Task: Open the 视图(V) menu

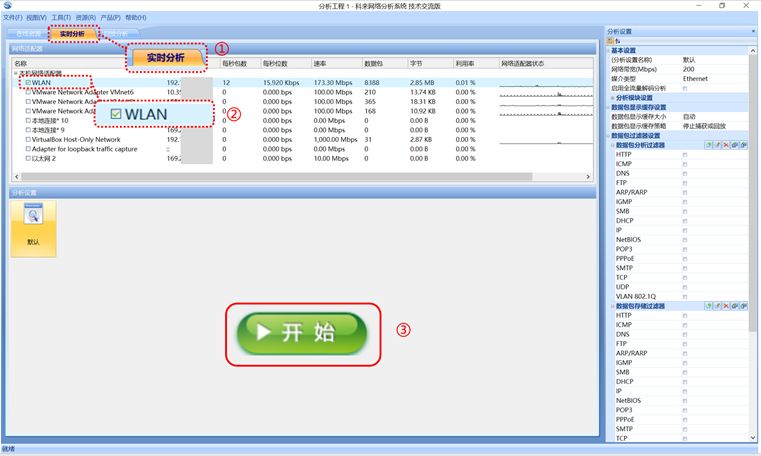Action: 36,17
